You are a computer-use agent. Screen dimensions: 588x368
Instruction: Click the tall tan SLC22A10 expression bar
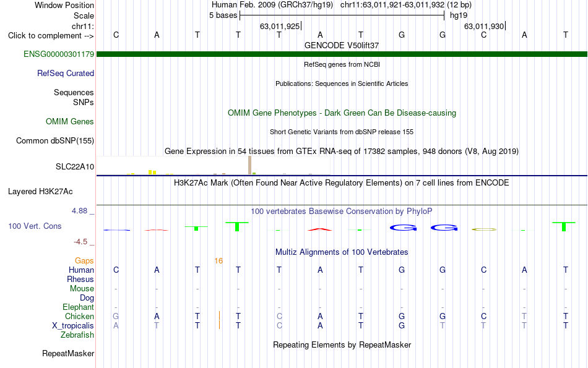point(250,165)
